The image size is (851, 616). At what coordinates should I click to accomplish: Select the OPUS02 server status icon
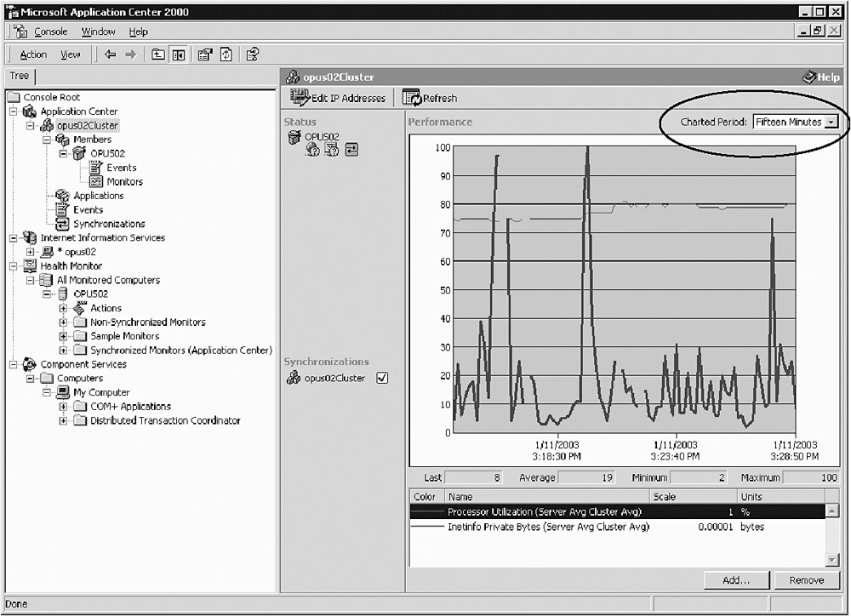coord(294,136)
